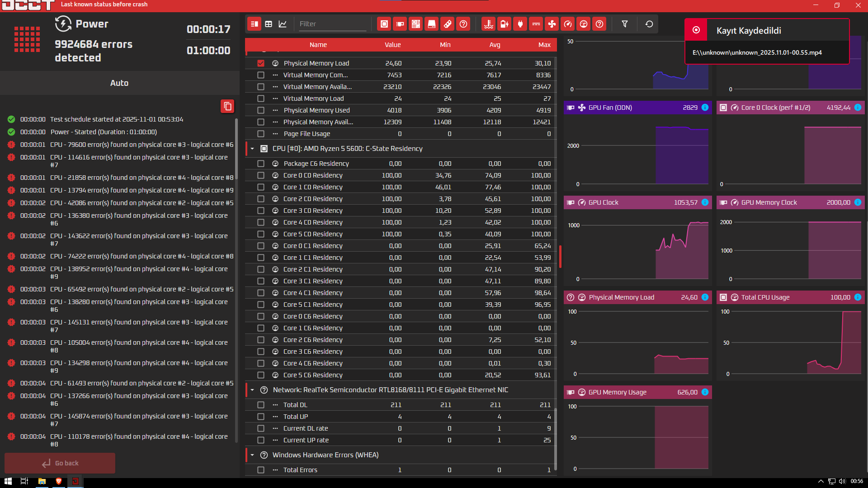Toggle the second unknown-type filter icon
Image resolution: width=868 pixels, height=488 pixels.
pyautogui.click(x=599, y=24)
